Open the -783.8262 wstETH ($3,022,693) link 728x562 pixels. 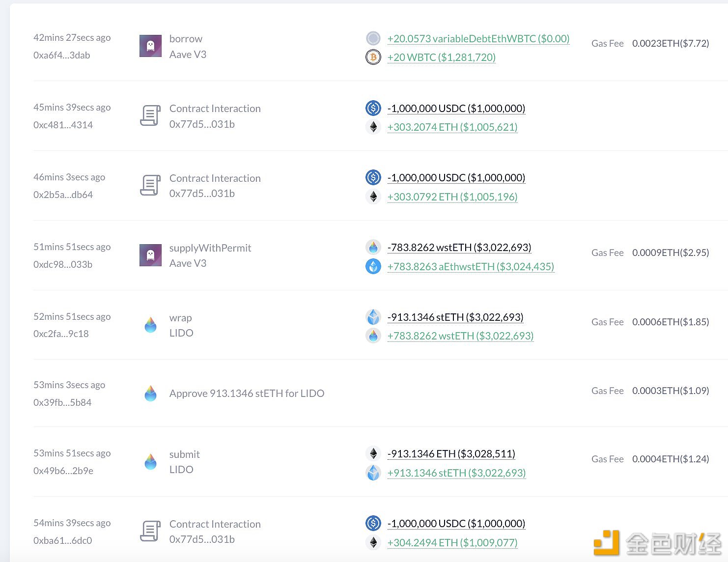tap(459, 247)
